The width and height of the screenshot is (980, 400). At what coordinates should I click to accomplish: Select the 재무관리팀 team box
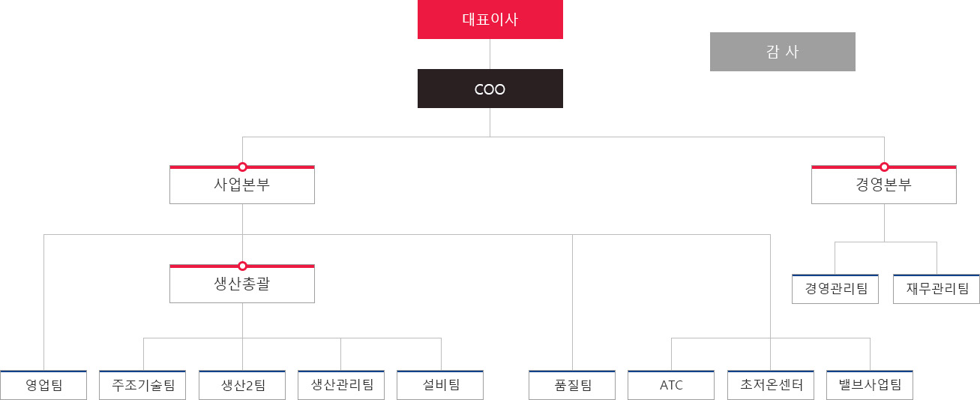936,289
